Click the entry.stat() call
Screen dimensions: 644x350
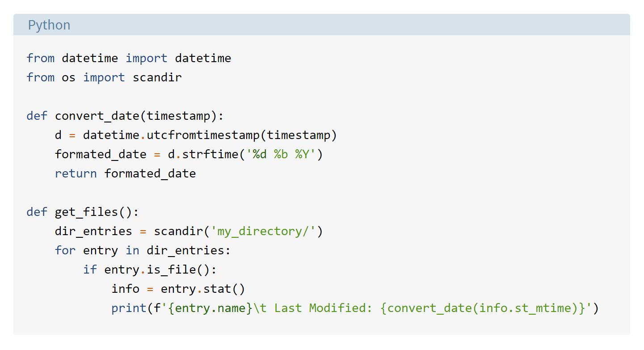click(203, 289)
